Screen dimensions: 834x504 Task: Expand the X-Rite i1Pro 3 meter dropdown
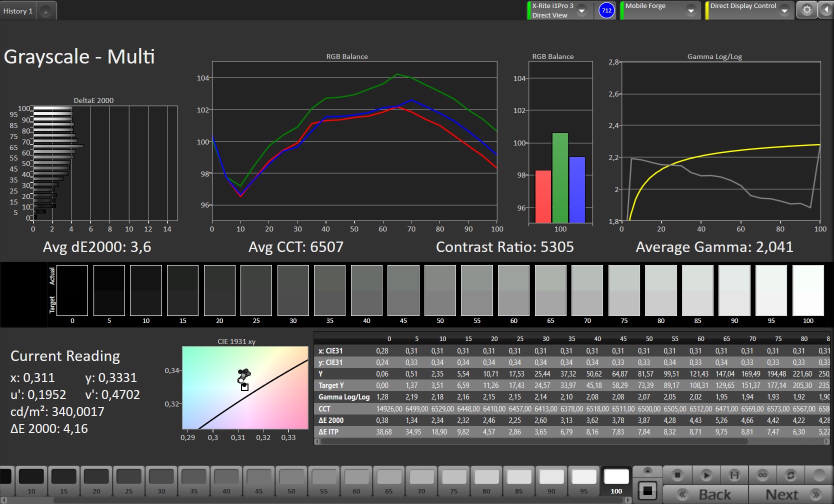tap(581, 10)
